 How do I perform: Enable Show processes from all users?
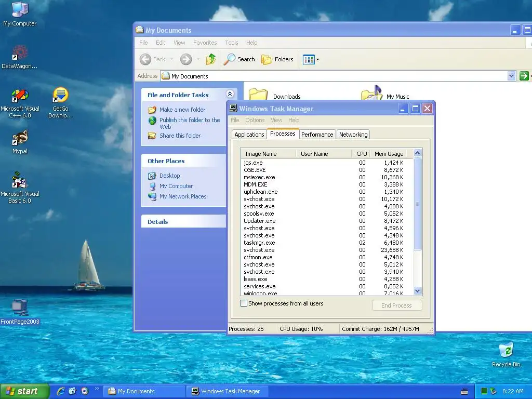244,303
